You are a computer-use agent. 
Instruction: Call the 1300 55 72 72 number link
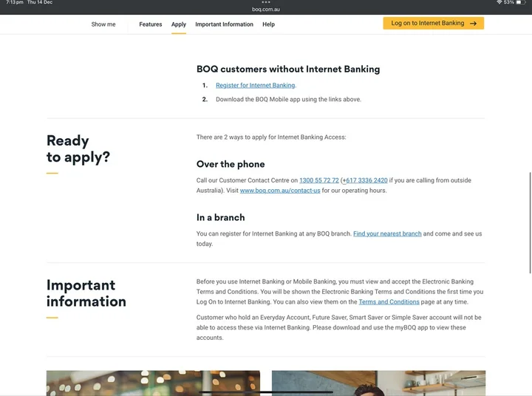coord(319,180)
